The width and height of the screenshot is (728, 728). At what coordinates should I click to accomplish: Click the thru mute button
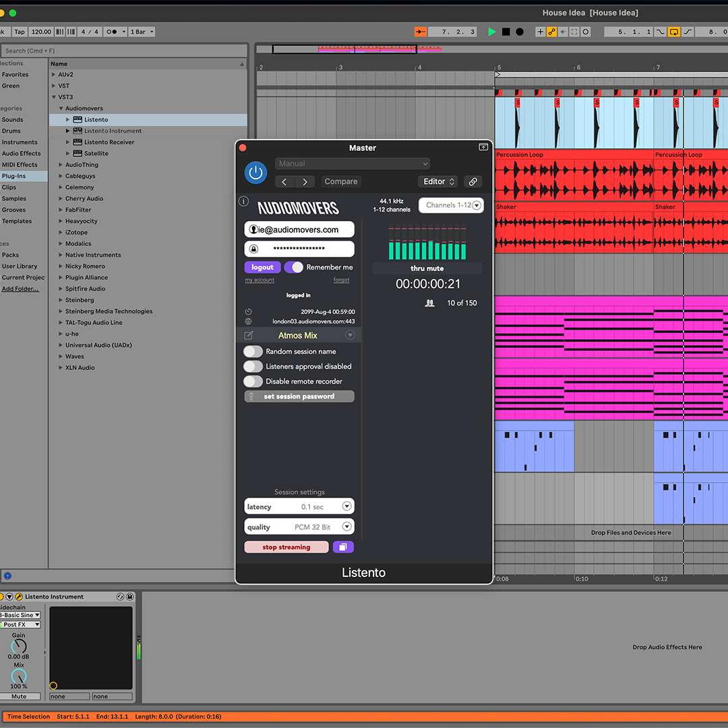pyautogui.click(x=427, y=268)
